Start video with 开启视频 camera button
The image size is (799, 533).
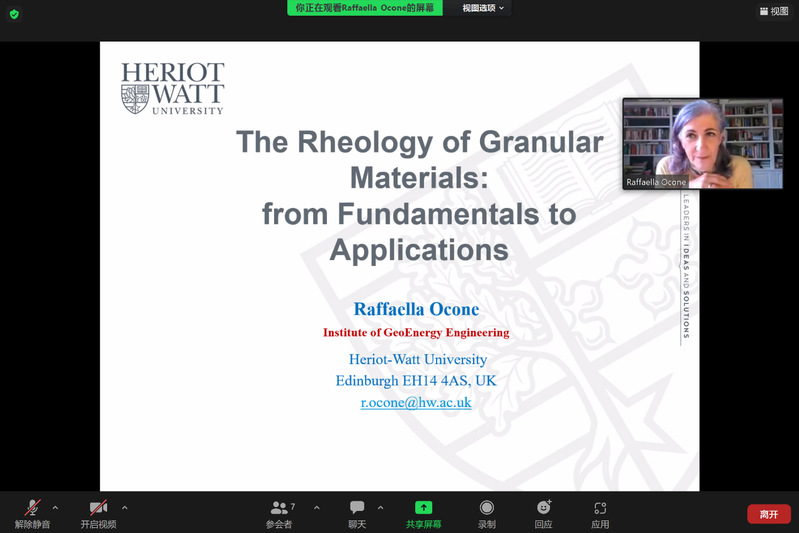[x=98, y=514]
